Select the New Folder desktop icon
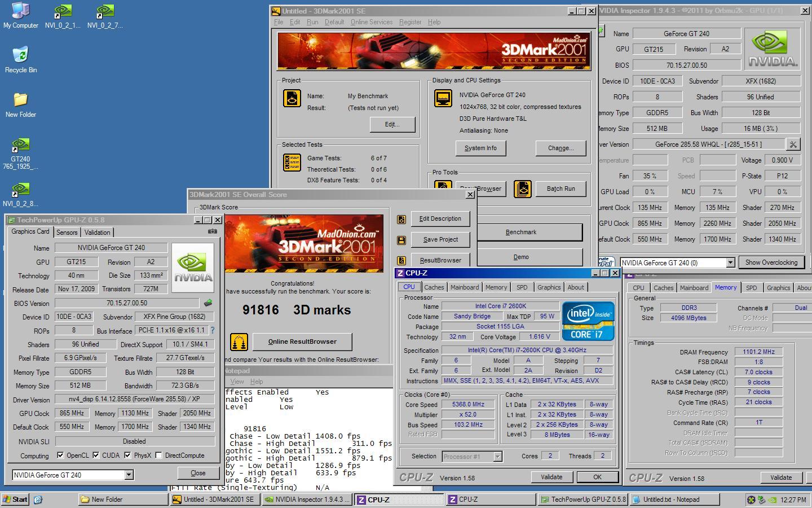The image size is (812, 508). (x=20, y=104)
